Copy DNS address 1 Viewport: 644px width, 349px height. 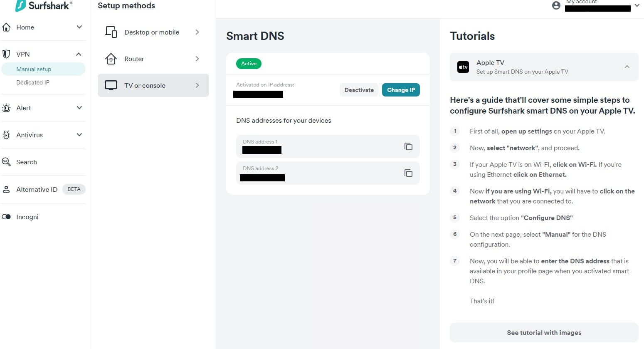click(x=408, y=146)
